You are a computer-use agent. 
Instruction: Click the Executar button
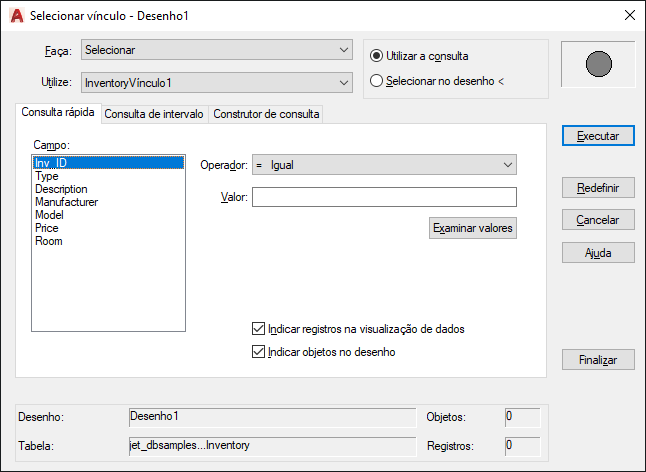tap(598, 136)
